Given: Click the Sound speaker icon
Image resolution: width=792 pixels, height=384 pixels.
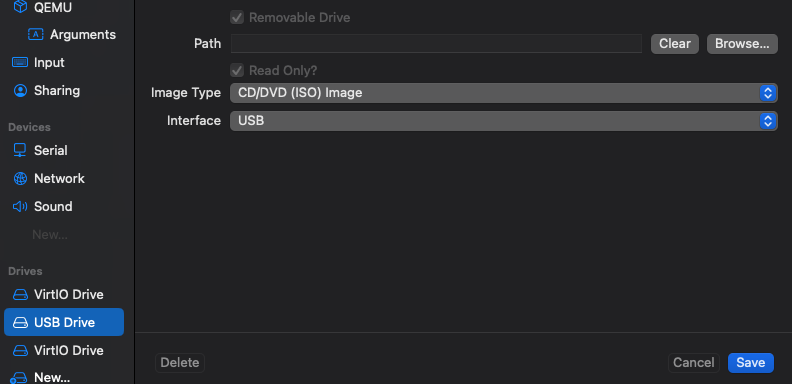Looking at the screenshot, I should tap(20, 206).
